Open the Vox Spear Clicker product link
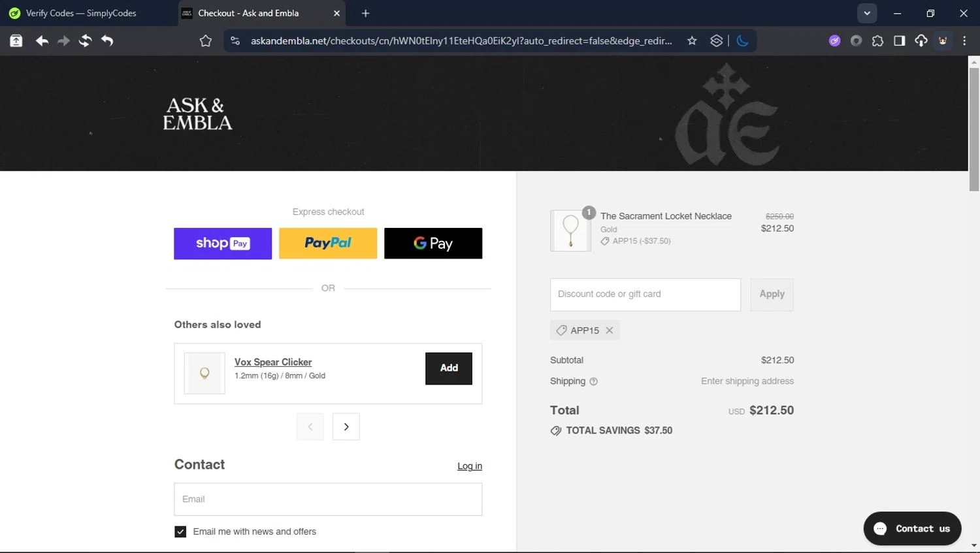The height and width of the screenshot is (553, 980). tap(273, 362)
